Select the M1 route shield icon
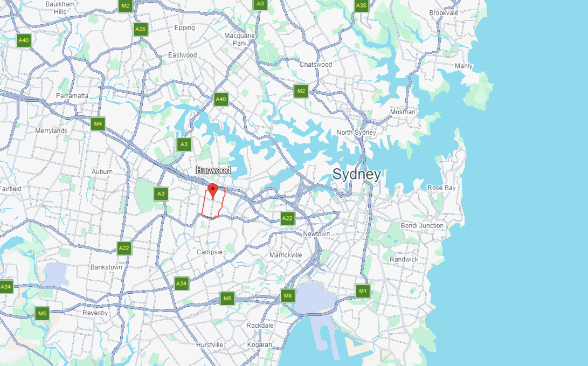Screen dimensions: 588x366 coord(363,291)
